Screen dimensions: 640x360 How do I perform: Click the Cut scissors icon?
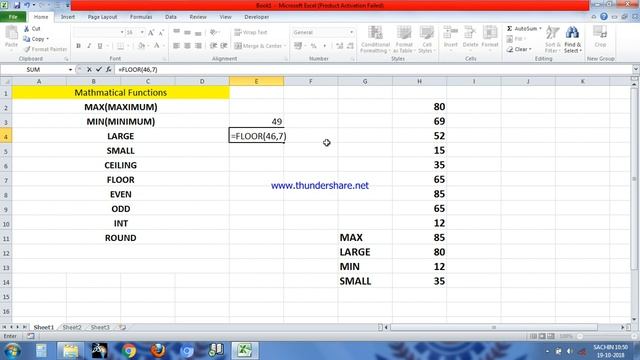point(27,29)
